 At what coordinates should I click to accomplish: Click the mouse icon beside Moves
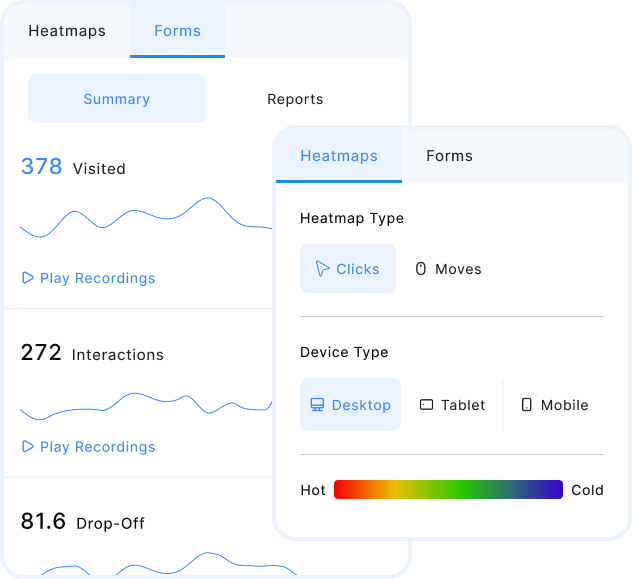(x=421, y=269)
